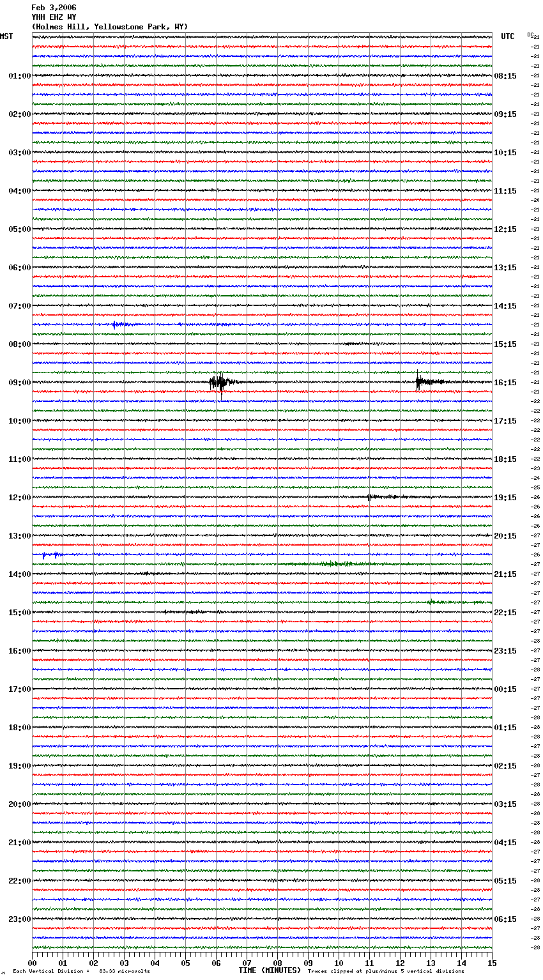This screenshot has height=980, width=543.
Task: Click the 14:15 UTC time label
Action: tap(505, 306)
